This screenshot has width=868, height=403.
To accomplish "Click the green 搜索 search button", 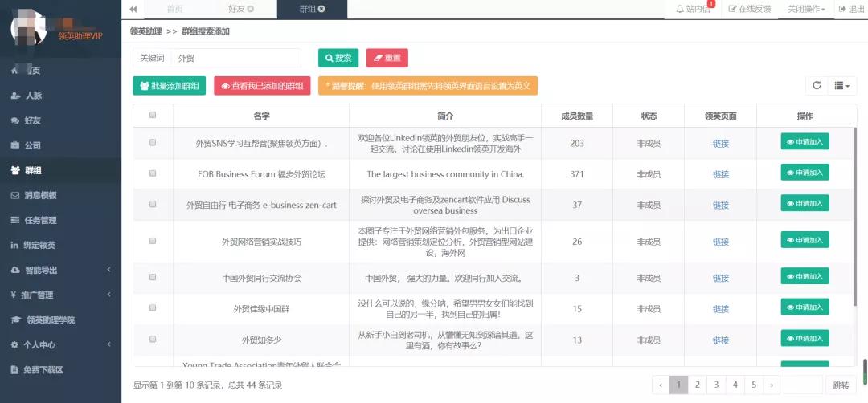I will pos(338,58).
